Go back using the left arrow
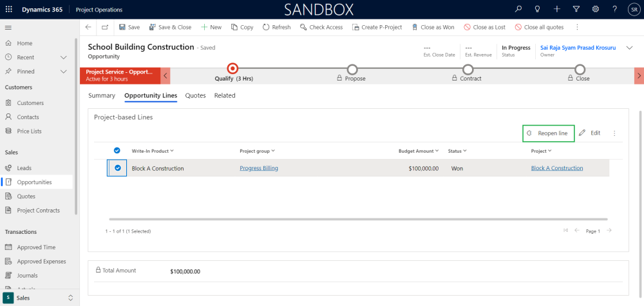The image size is (644, 306). coord(88,27)
